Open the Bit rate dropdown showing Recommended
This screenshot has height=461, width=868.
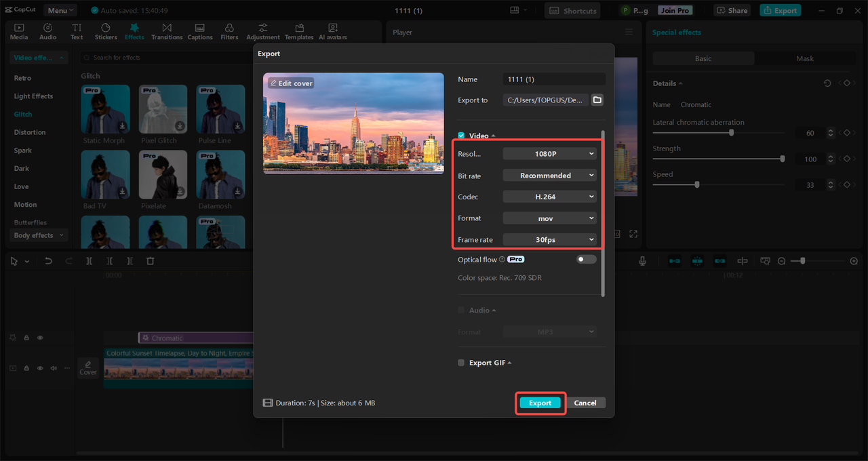pos(549,176)
